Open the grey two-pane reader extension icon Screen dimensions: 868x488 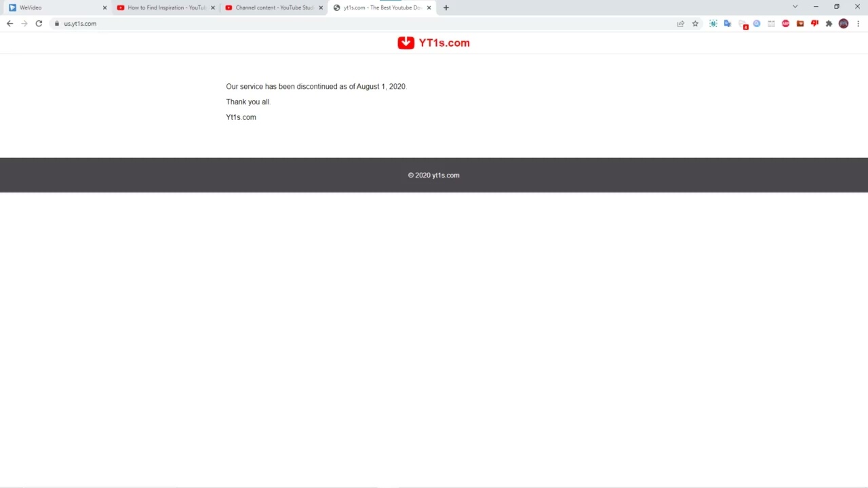[771, 24]
